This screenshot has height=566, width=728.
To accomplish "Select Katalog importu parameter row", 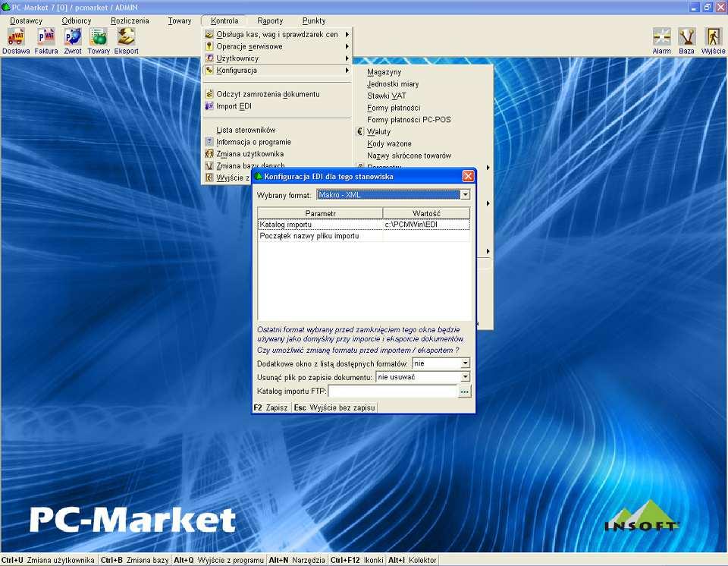I will point(364,225).
